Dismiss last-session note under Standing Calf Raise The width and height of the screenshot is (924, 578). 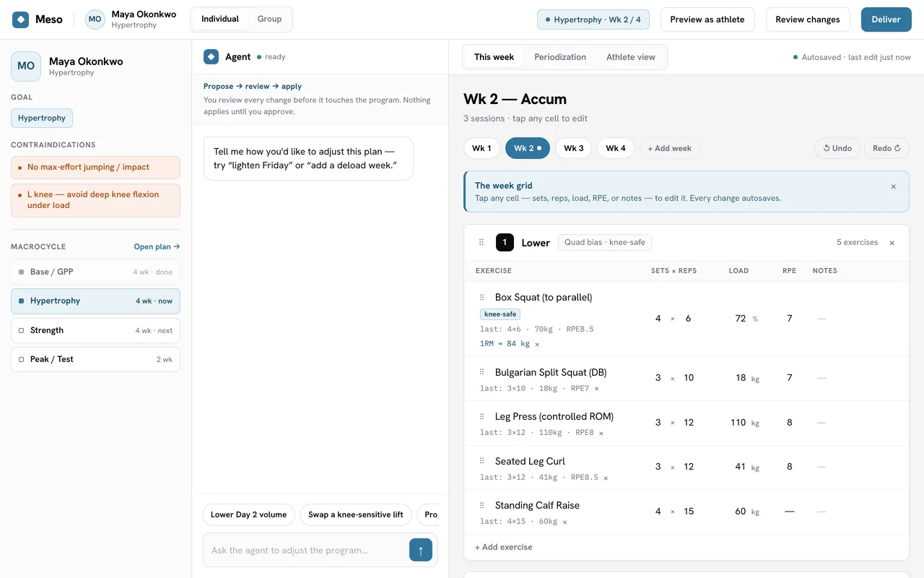click(x=565, y=522)
